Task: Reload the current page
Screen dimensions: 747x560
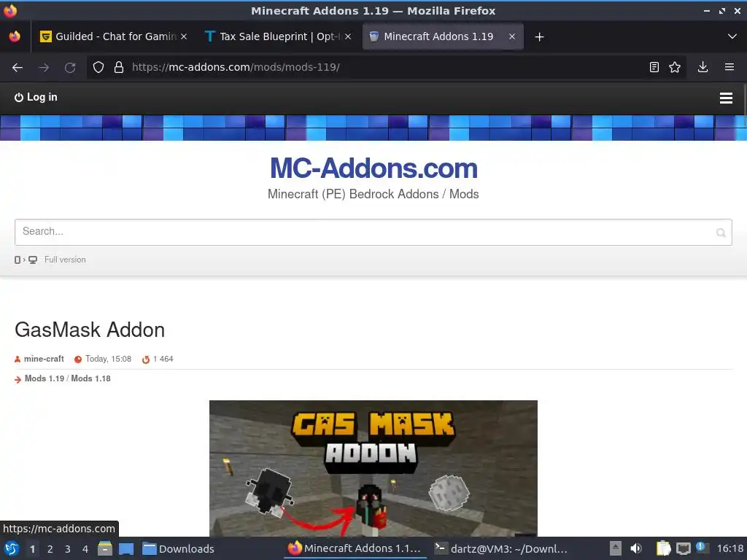Action: [70, 68]
